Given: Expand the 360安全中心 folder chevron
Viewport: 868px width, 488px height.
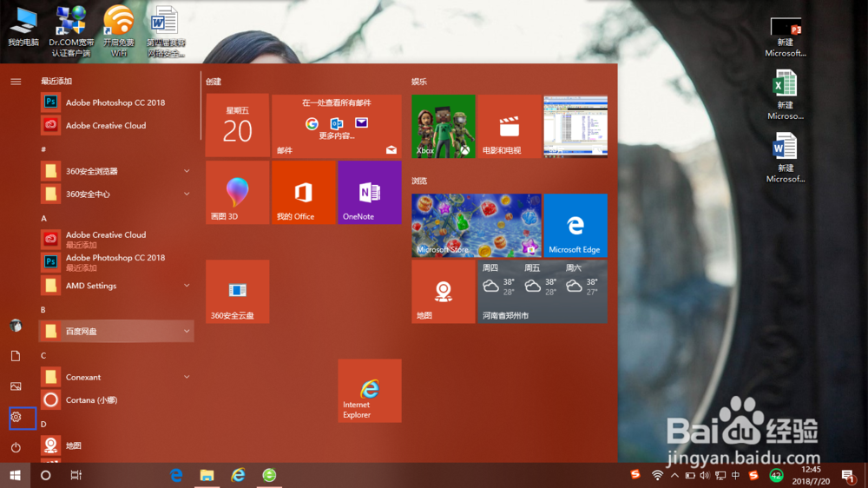Looking at the screenshot, I should click(187, 194).
